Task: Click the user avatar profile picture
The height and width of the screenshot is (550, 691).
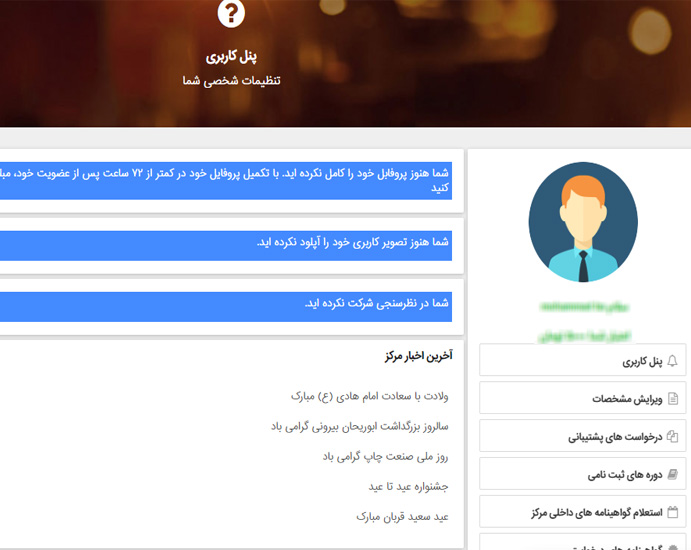Action: (x=582, y=222)
